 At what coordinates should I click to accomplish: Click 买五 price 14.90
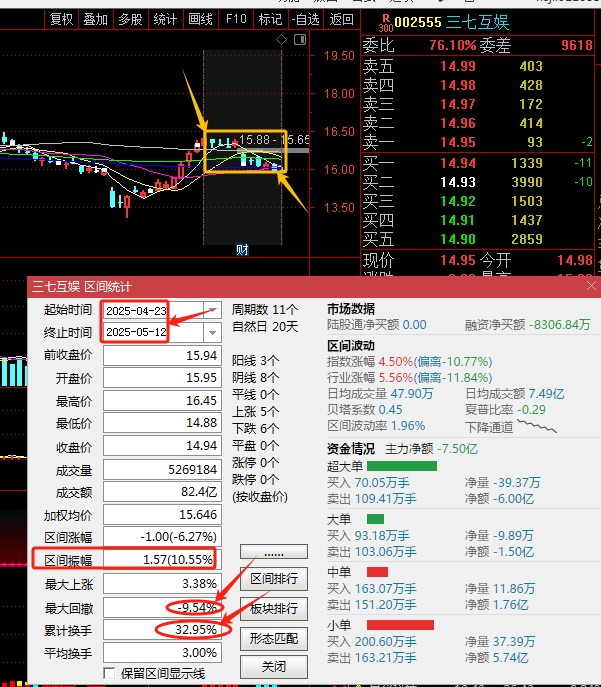click(458, 239)
